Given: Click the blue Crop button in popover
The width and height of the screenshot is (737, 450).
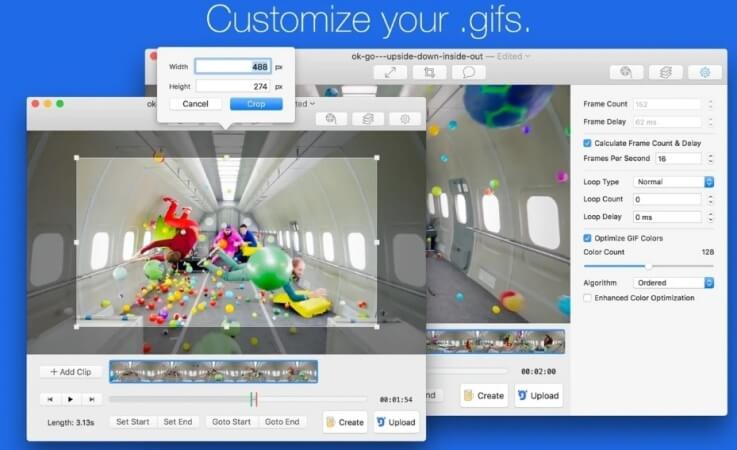Looking at the screenshot, I should click(x=256, y=104).
